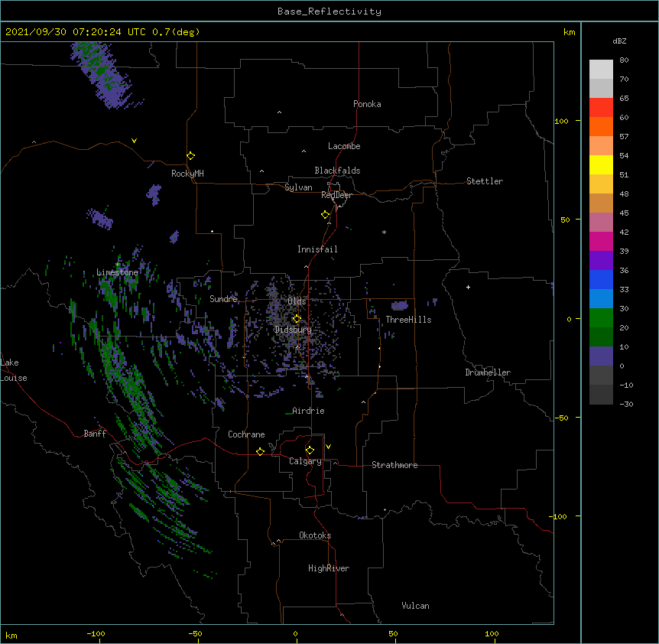
Task: Click the Sylvan label on the map
Action: [x=298, y=187]
